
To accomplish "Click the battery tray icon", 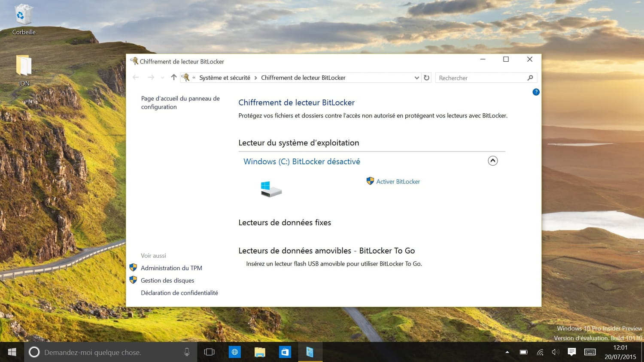I will [523, 352].
